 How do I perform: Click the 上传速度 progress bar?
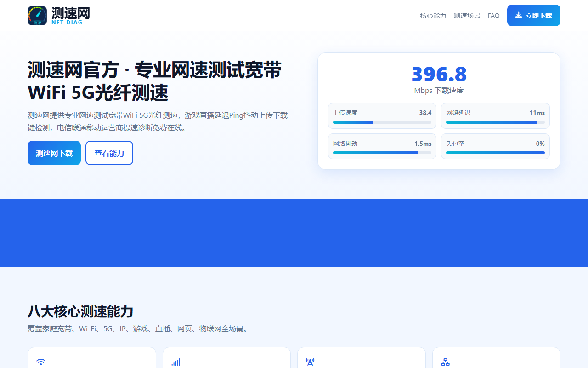point(382,122)
